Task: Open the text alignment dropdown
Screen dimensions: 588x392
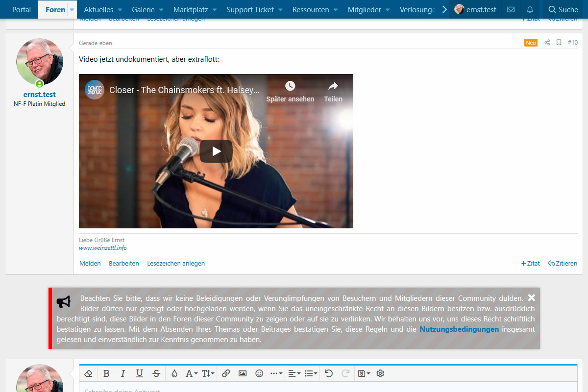Action: tap(294, 373)
